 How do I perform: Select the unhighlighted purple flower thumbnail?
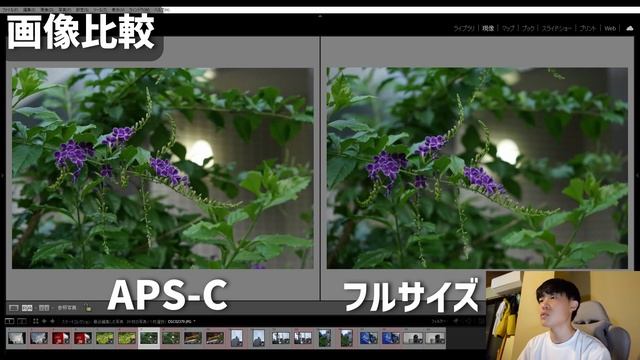(x=171, y=338)
